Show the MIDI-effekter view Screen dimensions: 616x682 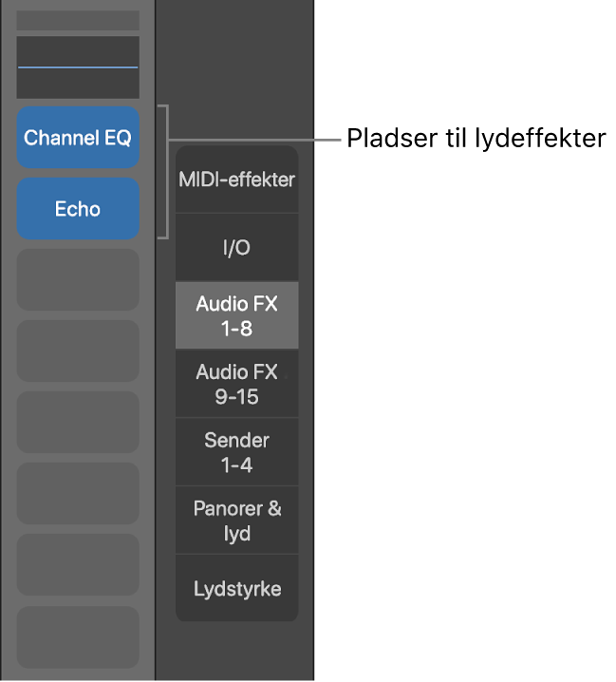pyautogui.click(x=236, y=180)
